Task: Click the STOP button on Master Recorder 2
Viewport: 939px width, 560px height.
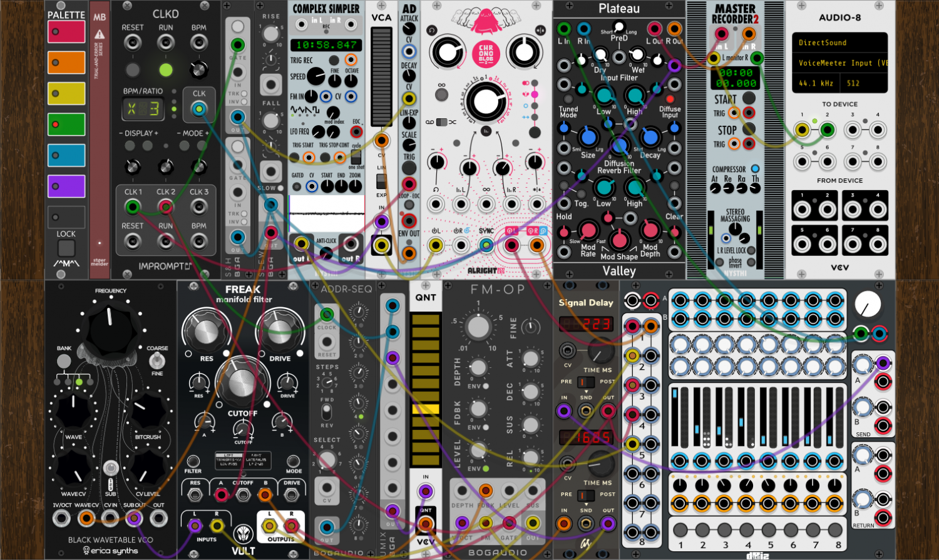Action: tap(749, 130)
